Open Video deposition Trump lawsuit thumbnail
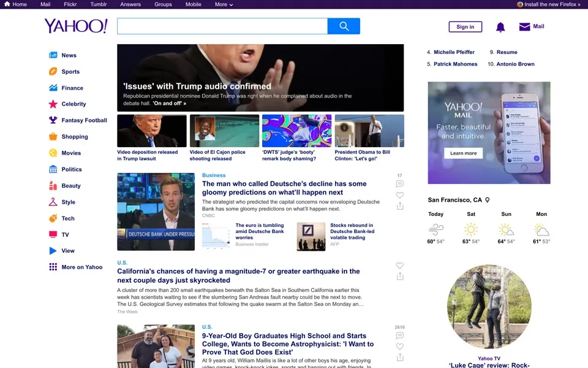Image resolution: width=588 pixels, height=368 pixels. tap(151, 131)
